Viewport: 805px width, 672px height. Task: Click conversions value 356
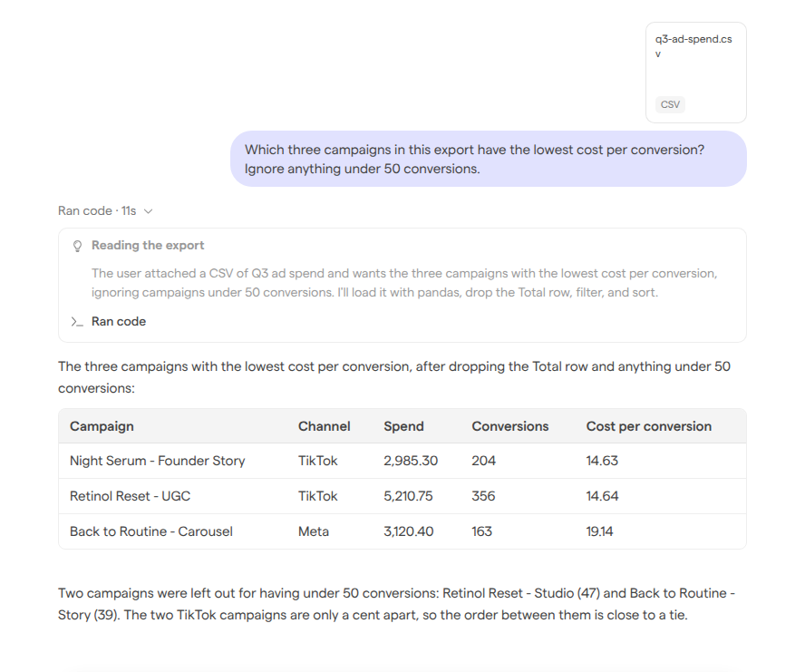[x=483, y=496]
